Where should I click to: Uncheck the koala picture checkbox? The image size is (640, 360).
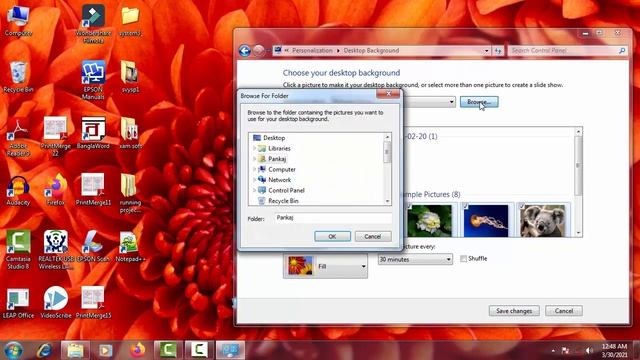pos(522,207)
